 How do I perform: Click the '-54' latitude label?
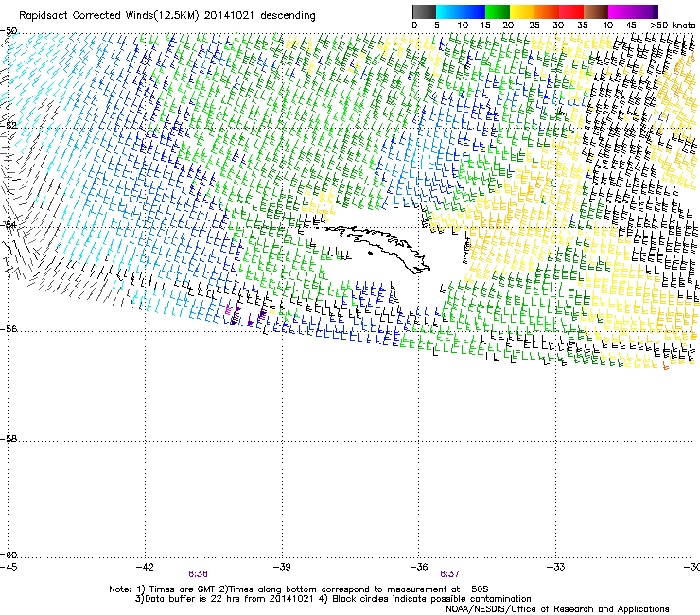click(x=9, y=224)
